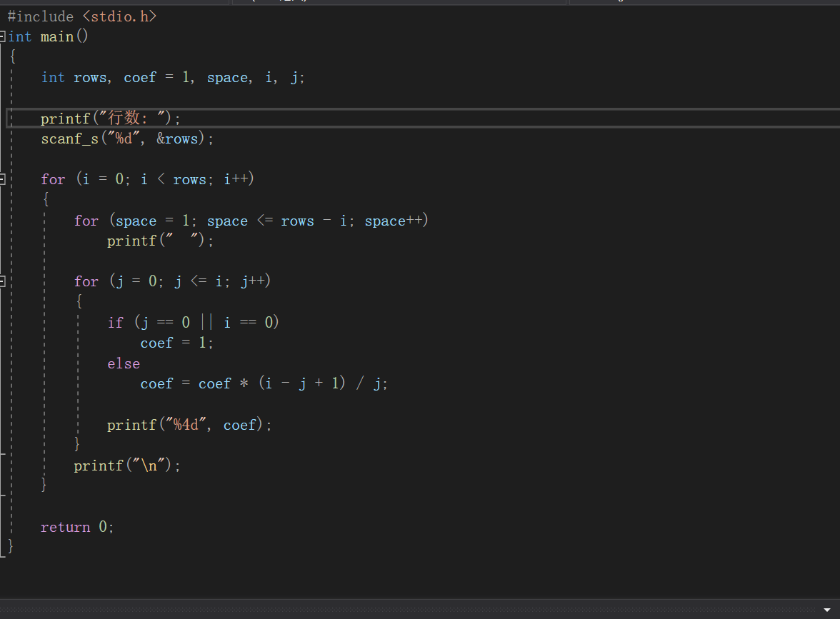The width and height of the screenshot is (840, 619).
Task: Click the down arrow at bottom-right corner
Action: tap(826, 610)
